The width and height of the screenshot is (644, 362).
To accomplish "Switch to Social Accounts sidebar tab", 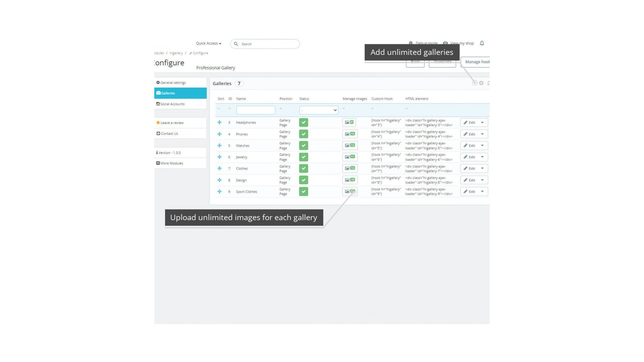I will 172,104.
